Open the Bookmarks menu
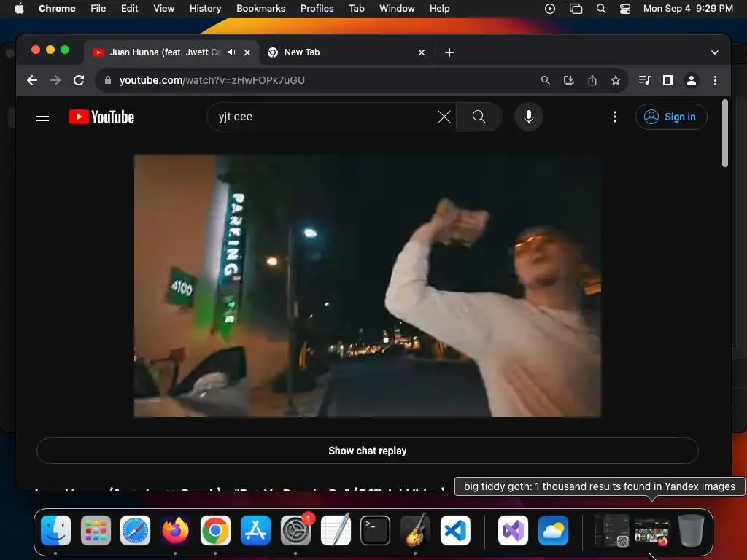Screen dimensions: 747x560 coord(260,8)
